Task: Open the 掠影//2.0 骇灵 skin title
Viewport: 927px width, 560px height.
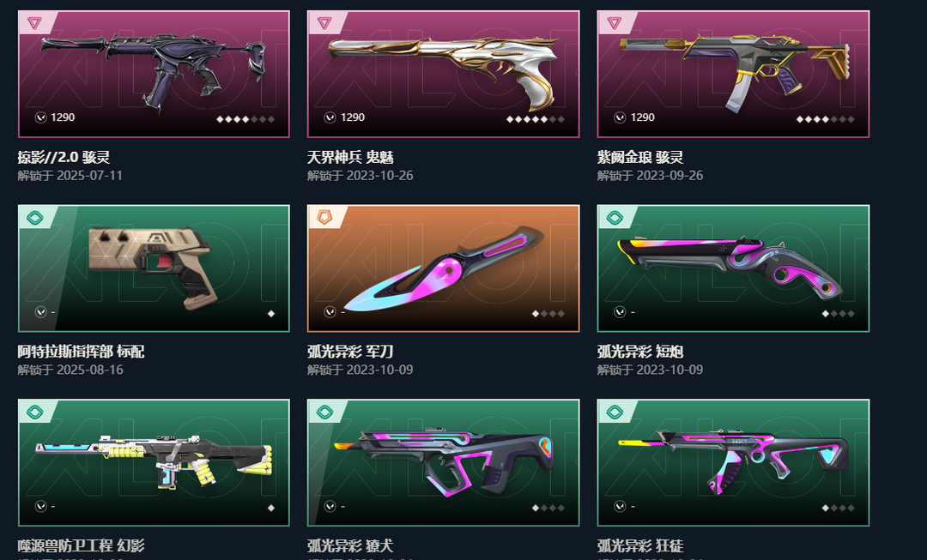Action: pyautogui.click(x=64, y=157)
